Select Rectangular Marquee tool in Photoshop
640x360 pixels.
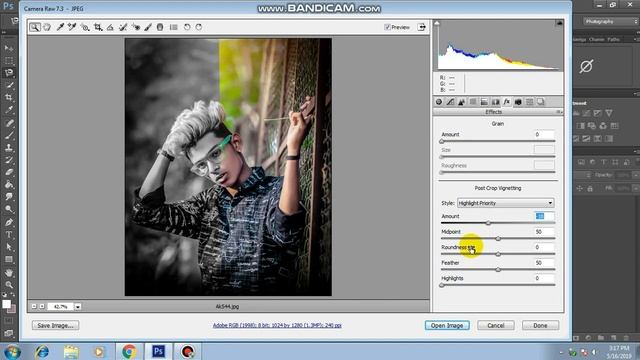pos(9,61)
